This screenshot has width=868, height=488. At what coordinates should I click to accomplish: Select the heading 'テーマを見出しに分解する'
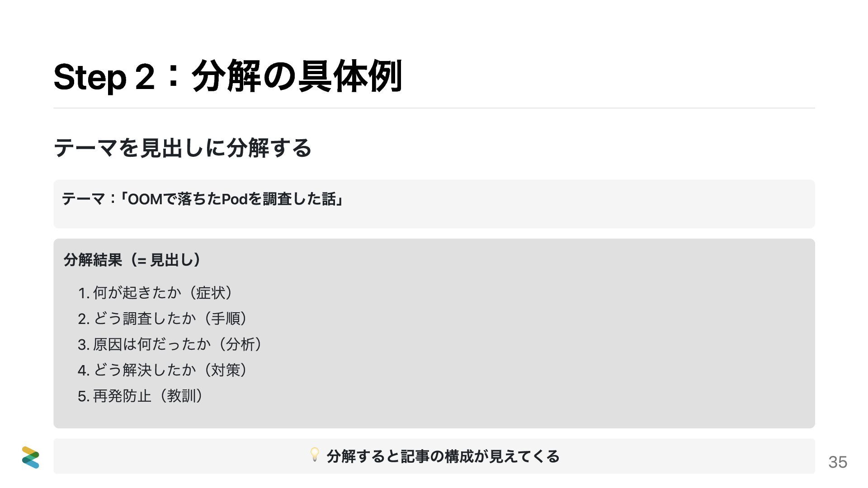(x=183, y=148)
